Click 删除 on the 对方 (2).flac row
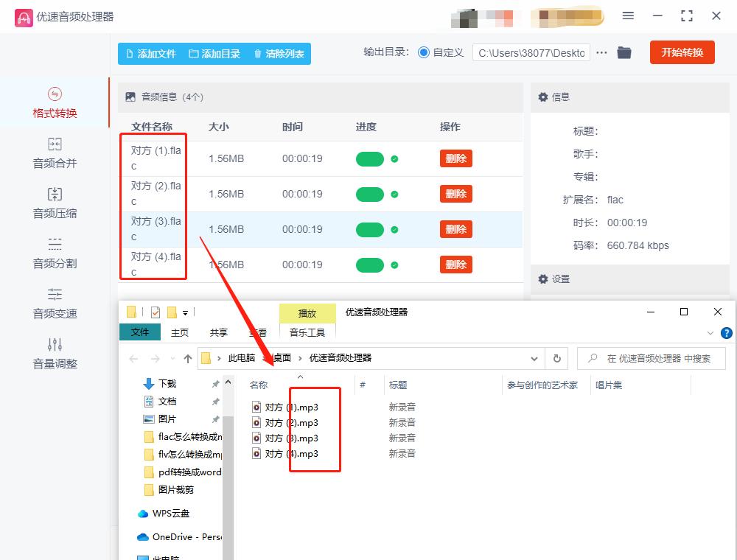The height and width of the screenshot is (560, 737). (x=455, y=193)
